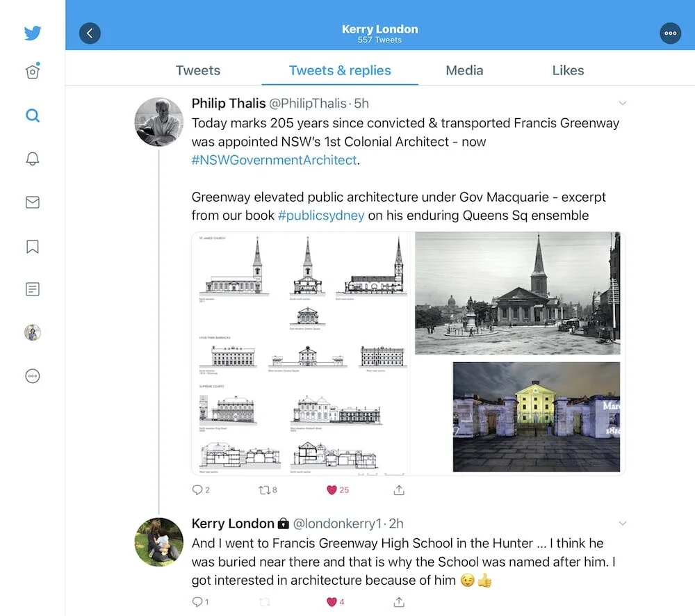Check the Notifications bell icon
The width and height of the screenshot is (695, 616).
click(x=32, y=159)
